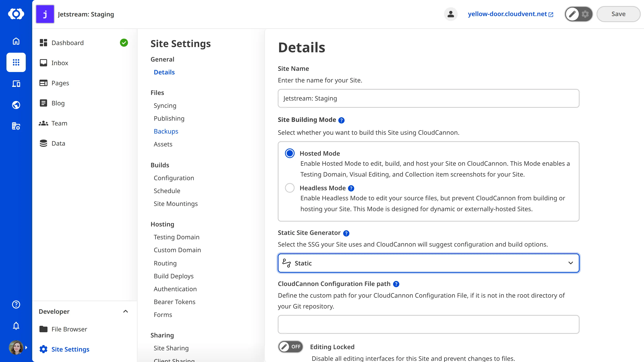This screenshot has width=644, height=362.
Task: Open Routing settings
Action: click(x=165, y=263)
